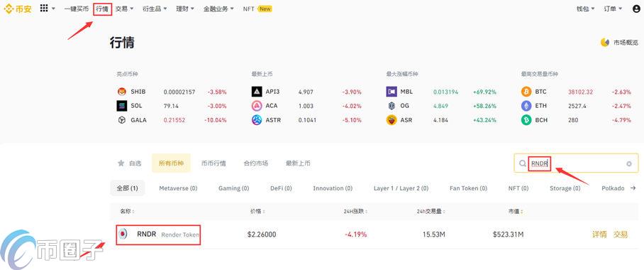The width and height of the screenshot is (644, 270).
Task: Select the Innovation (0) category filter
Action: (x=333, y=188)
